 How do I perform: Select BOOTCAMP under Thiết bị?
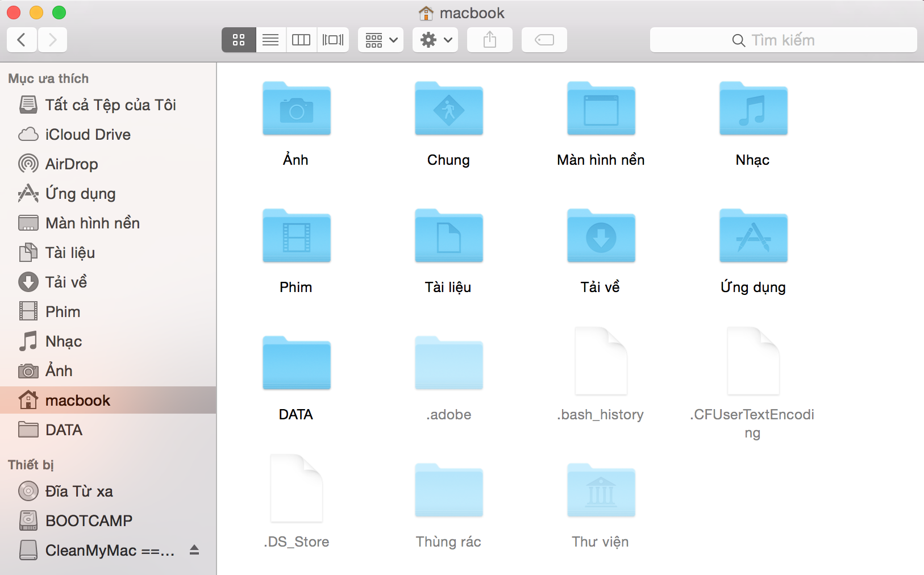coord(89,521)
